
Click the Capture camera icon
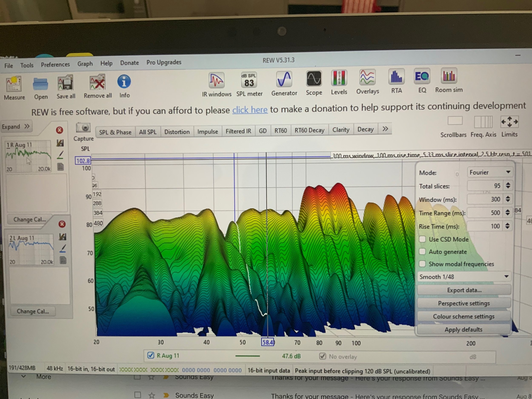(x=83, y=128)
